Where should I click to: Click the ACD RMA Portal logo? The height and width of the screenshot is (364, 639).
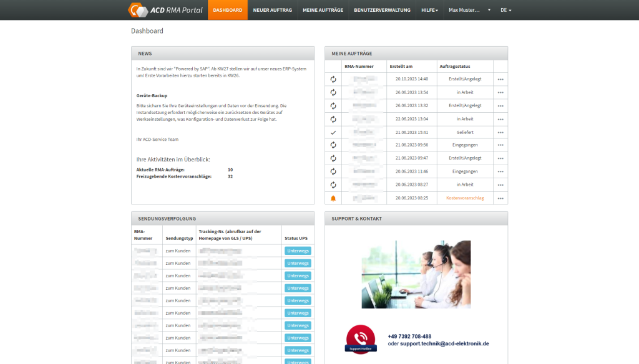coord(165,10)
